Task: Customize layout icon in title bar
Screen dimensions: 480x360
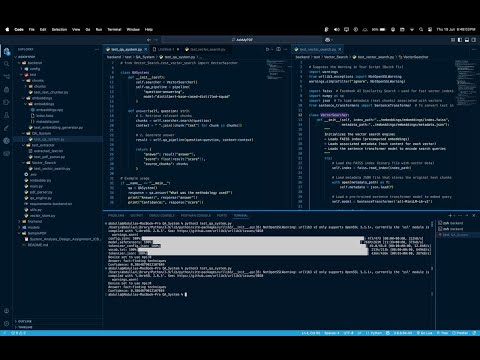Action: (453, 40)
